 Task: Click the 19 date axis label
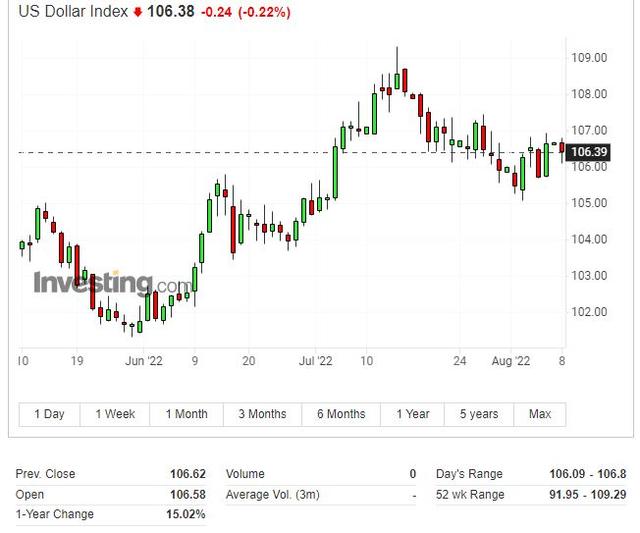click(77, 361)
